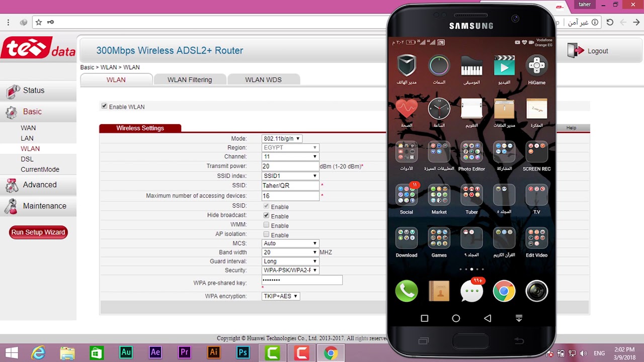Click the Run Setup Wizard button
The image size is (644, 362).
38,232
